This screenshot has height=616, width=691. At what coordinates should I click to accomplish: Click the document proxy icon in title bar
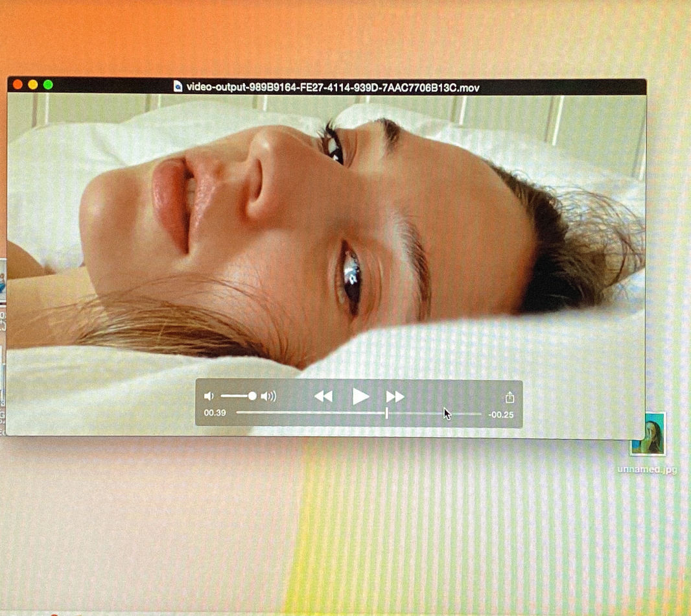(178, 86)
